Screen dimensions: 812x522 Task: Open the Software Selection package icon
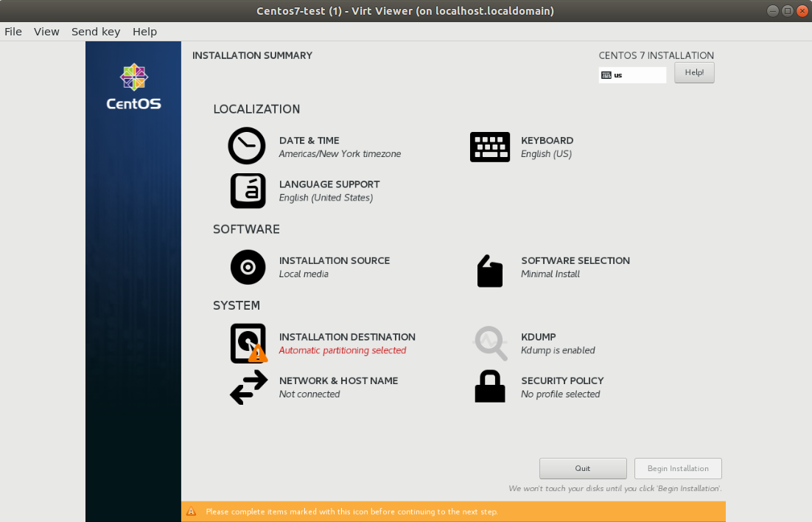point(490,271)
